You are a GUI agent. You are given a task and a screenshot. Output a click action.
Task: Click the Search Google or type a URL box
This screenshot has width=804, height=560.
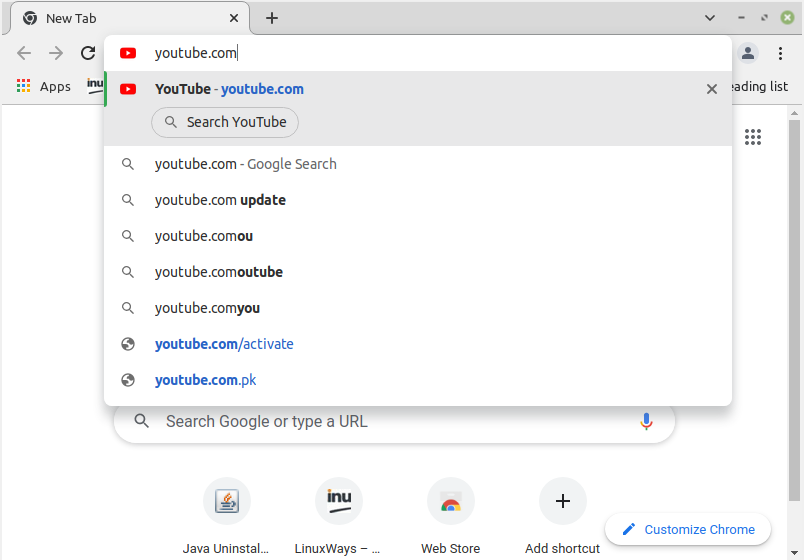click(x=394, y=422)
